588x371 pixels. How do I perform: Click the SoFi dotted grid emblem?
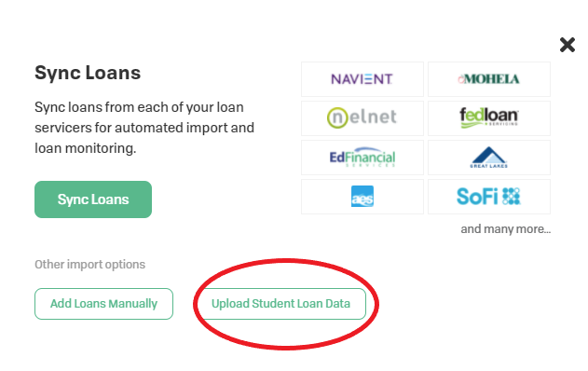click(x=512, y=196)
